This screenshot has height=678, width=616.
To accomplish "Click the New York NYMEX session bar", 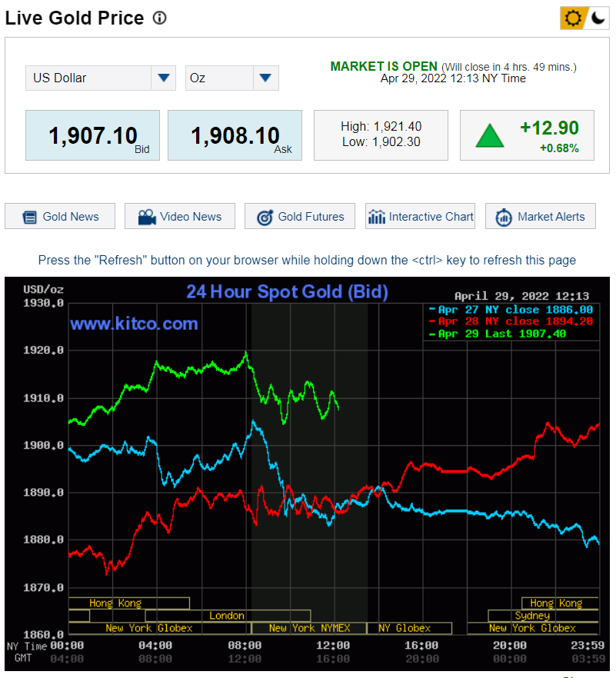I will (309, 628).
